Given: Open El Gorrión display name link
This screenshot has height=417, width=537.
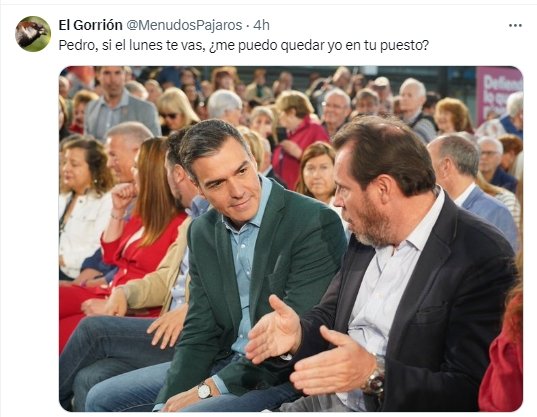Looking at the screenshot, I should click(90, 25).
